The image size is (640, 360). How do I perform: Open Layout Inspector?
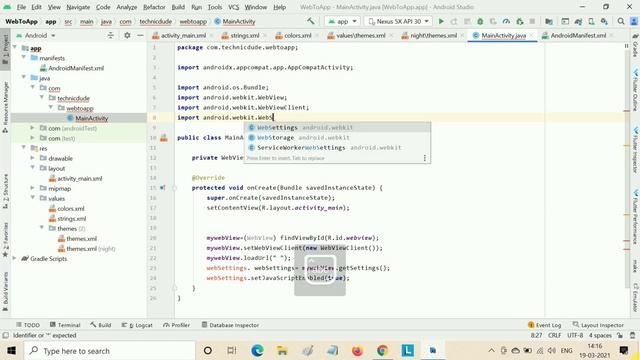click(x=598, y=325)
